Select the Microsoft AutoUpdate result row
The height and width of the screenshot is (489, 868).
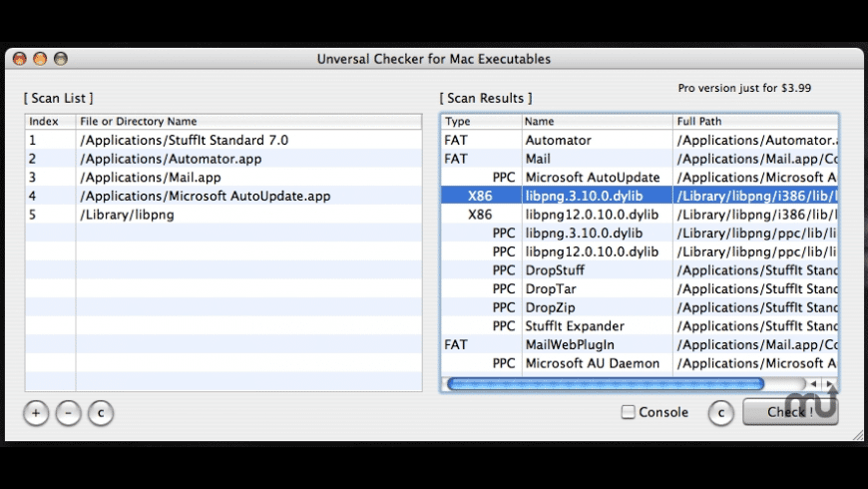[x=640, y=178]
